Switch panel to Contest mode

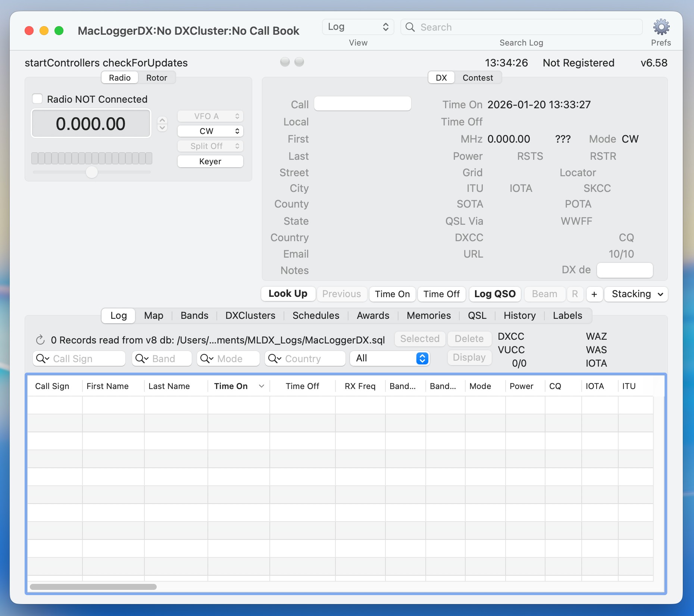478,78
